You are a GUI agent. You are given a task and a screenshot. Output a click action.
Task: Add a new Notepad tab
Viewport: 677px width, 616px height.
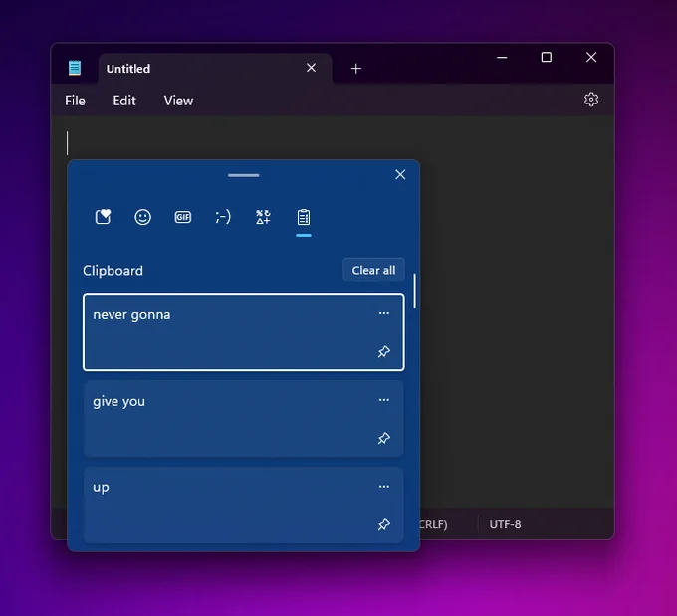tap(356, 69)
